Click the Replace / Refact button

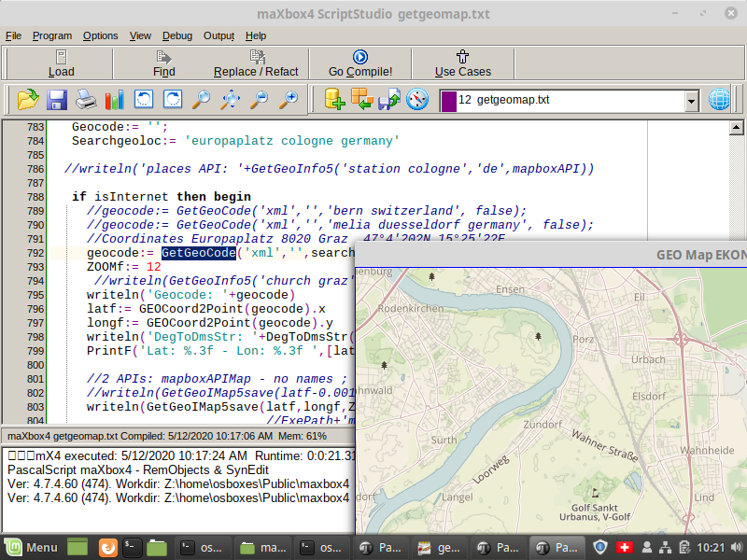[x=256, y=63]
